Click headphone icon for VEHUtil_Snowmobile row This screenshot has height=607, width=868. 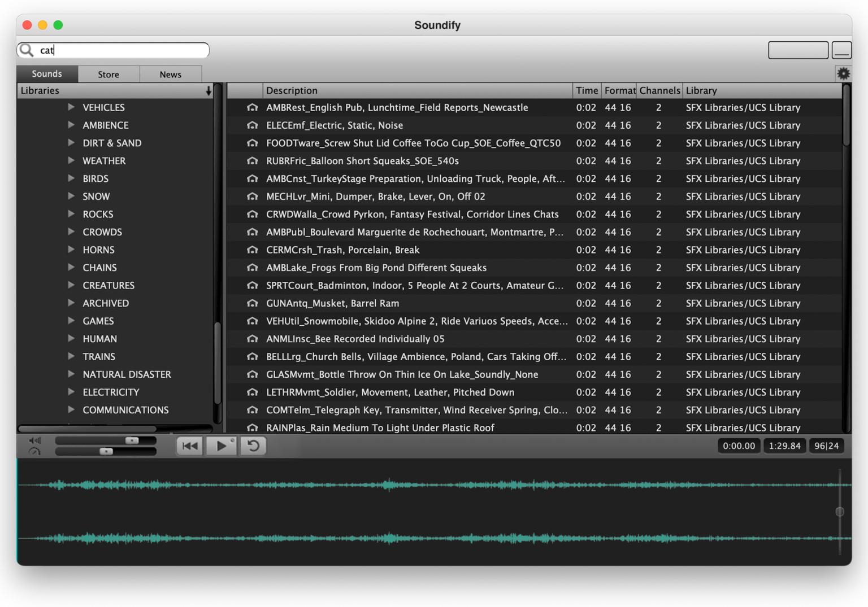252,321
